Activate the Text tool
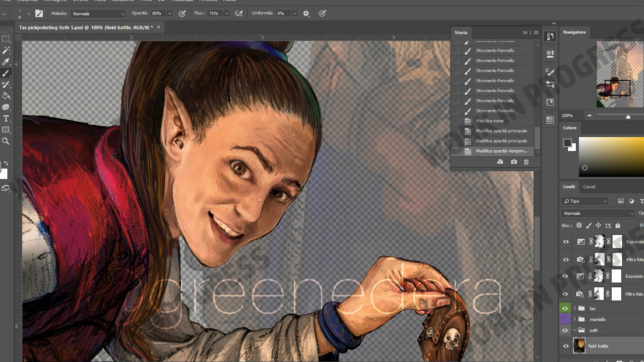Image resolution: width=644 pixels, height=362 pixels. click(x=6, y=118)
